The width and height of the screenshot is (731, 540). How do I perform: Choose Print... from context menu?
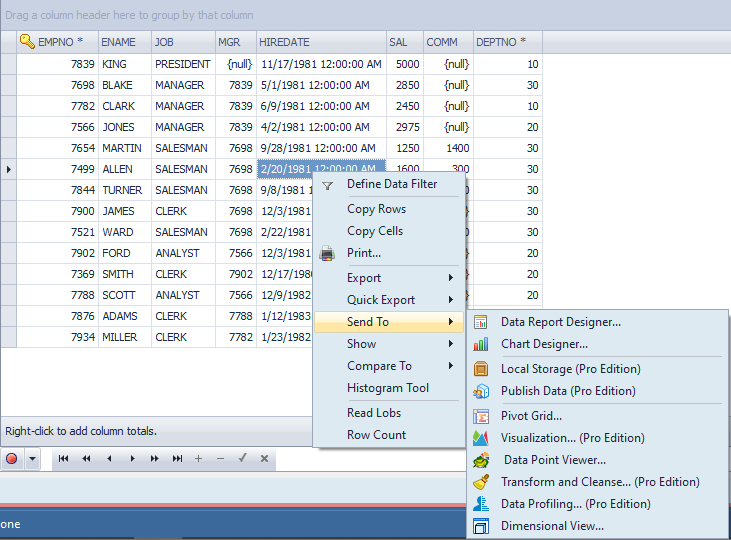(x=390, y=253)
